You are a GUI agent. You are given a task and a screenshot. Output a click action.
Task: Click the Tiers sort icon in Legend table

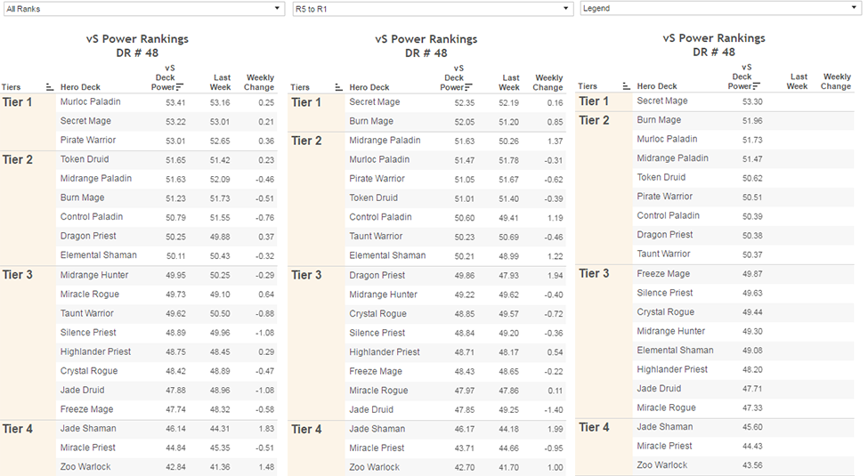click(x=626, y=85)
